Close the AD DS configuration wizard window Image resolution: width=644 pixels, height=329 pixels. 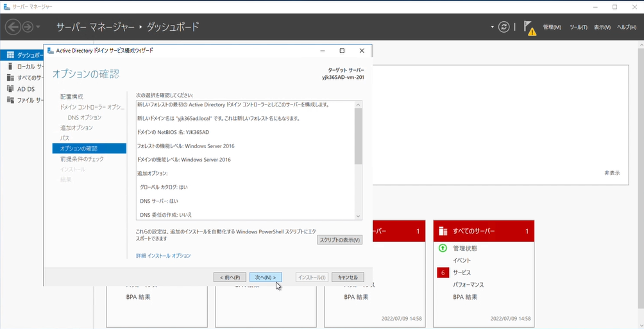(361, 51)
